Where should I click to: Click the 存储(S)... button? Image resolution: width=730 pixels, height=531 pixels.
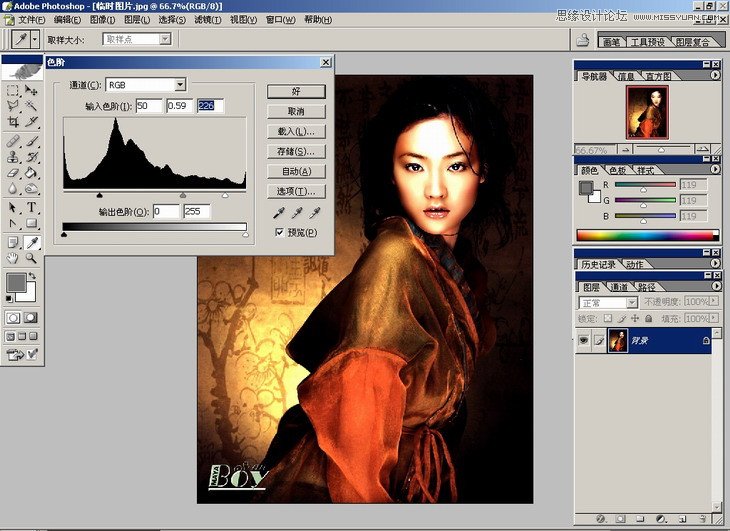point(296,151)
